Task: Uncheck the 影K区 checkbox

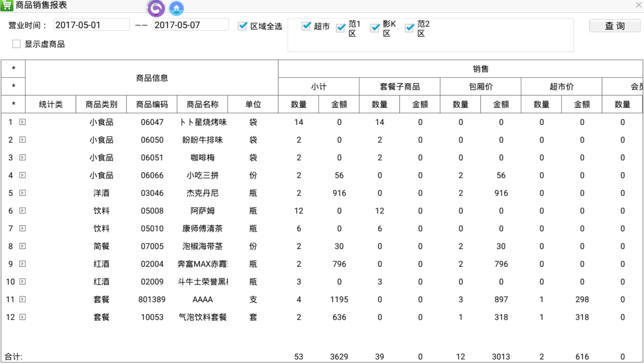Action: [375, 28]
